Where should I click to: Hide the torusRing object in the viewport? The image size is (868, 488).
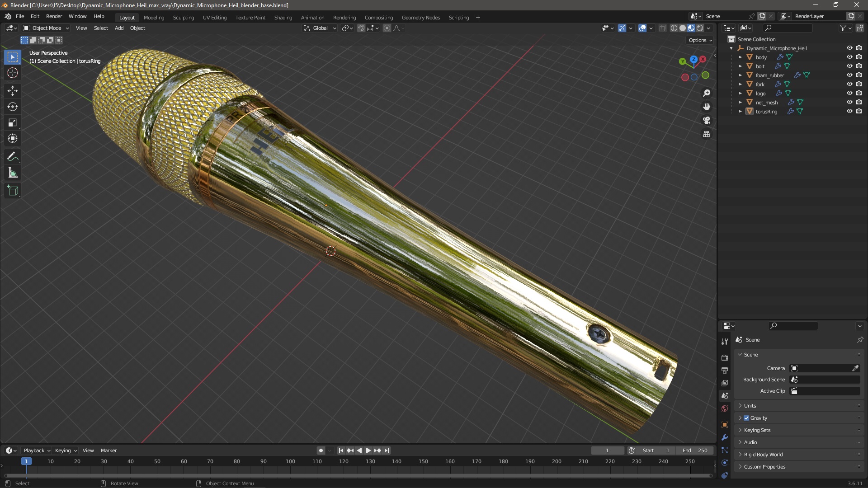pos(849,111)
